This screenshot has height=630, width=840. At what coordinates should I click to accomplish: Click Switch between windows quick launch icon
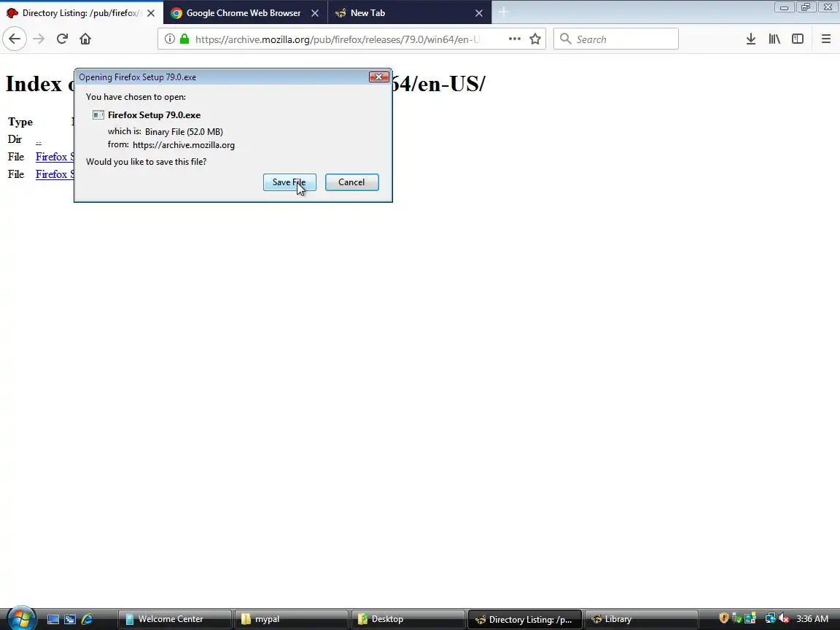pos(70,619)
